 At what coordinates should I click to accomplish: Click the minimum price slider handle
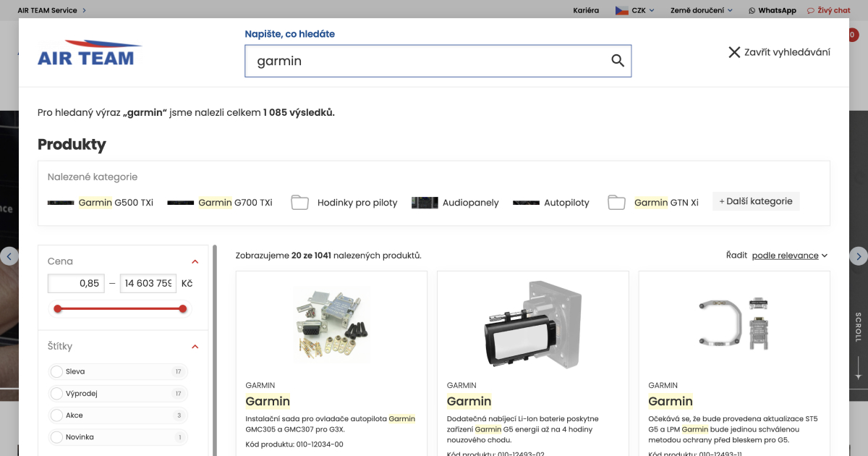click(x=57, y=309)
